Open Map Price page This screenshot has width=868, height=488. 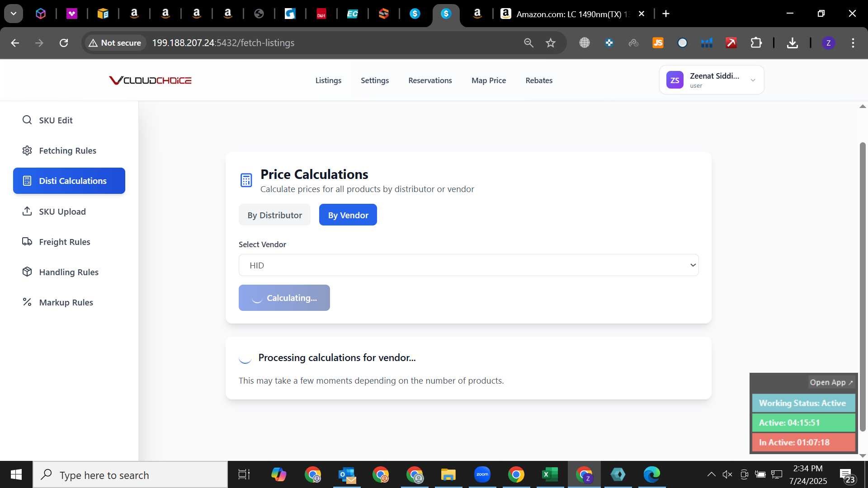489,80
